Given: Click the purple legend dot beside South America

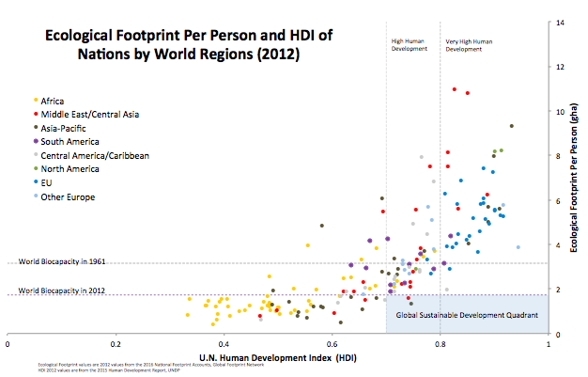Looking at the screenshot, I should pyautogui.click(x=36, y=141).
